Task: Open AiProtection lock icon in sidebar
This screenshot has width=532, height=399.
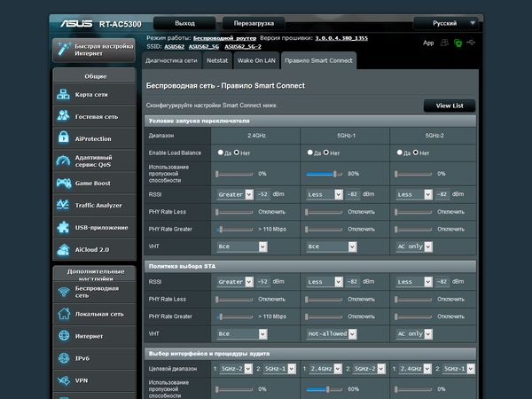Action: coord(65,138)
